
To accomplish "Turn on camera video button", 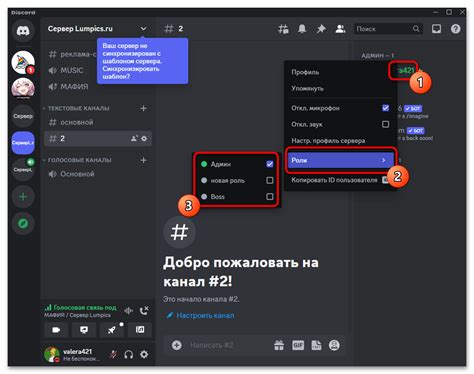I will tap(56, 330).
